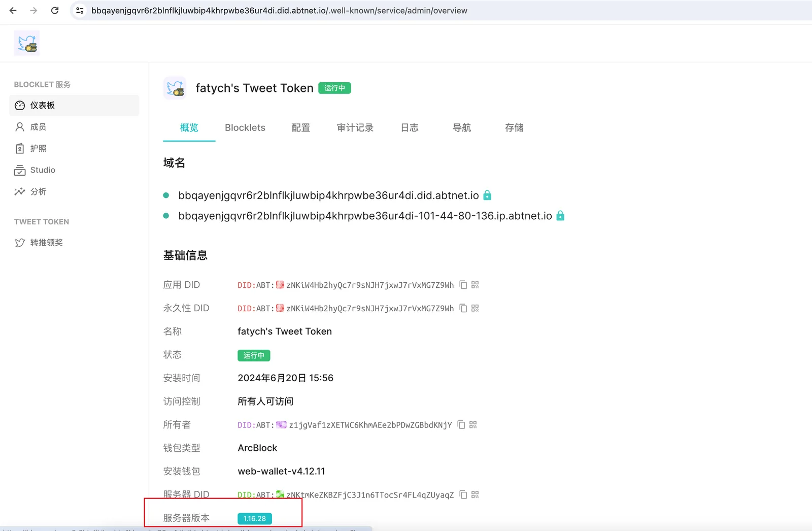The width and height of the screenshot is (812, 531).
Task: Click the ArcBlock wallet type value
Action: point(257,448)
